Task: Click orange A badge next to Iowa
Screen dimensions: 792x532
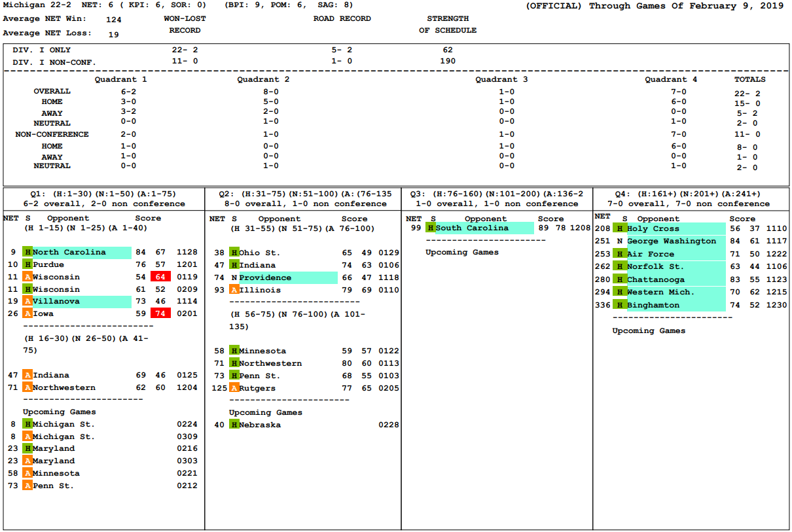Action: pyautogui.click(x=27, y=314)
